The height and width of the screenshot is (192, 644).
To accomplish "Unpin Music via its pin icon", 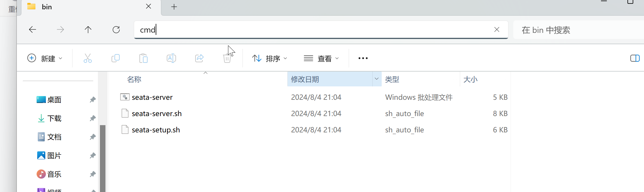I will click(93, 174).
